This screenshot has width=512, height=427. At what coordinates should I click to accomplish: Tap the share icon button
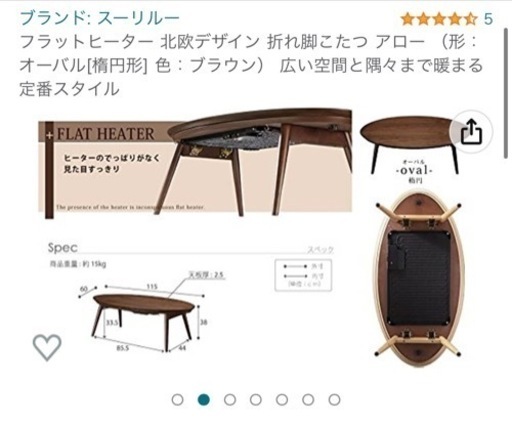click(471, 132)
